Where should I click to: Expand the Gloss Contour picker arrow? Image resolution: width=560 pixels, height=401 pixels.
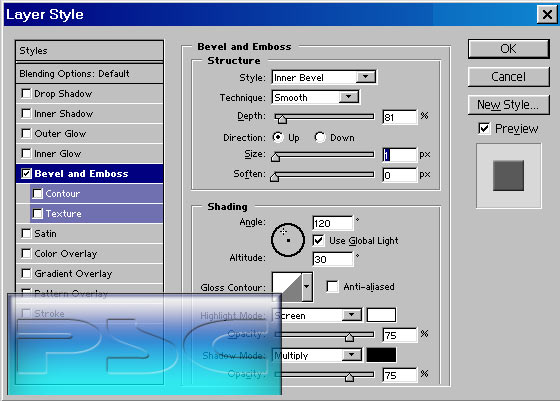pos(307,287)
